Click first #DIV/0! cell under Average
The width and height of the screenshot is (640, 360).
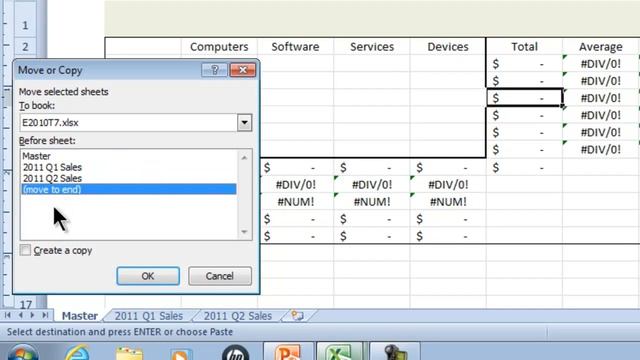pyautogui.click(x=601, y=64)
